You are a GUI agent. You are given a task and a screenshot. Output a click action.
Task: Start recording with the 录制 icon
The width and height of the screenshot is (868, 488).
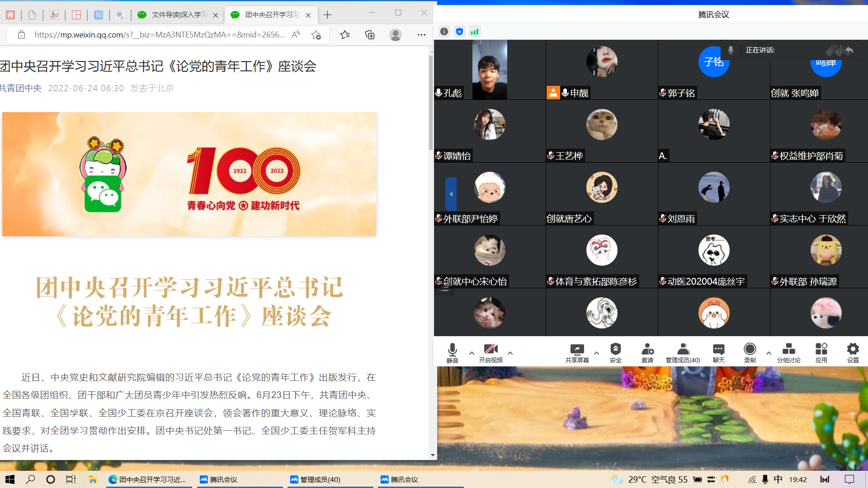click(750, 349)
